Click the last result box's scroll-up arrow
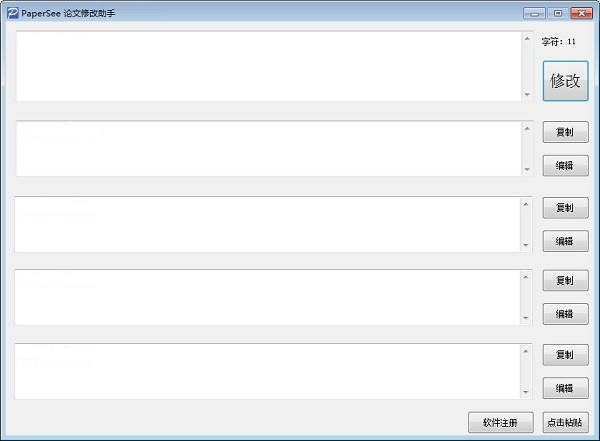The width and height of the screenshot is (600, 441). pos(527,351)
